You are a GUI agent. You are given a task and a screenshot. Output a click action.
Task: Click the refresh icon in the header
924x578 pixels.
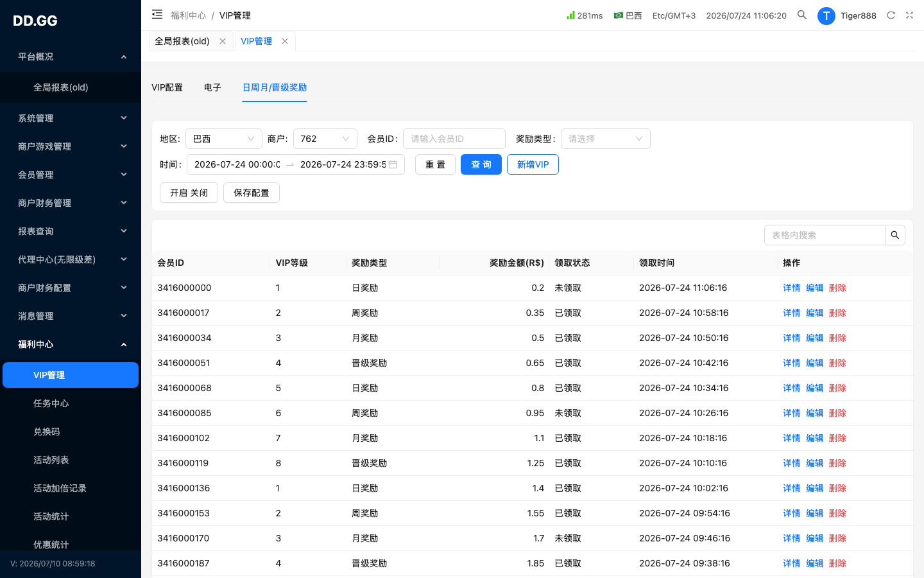coord(891,15)
